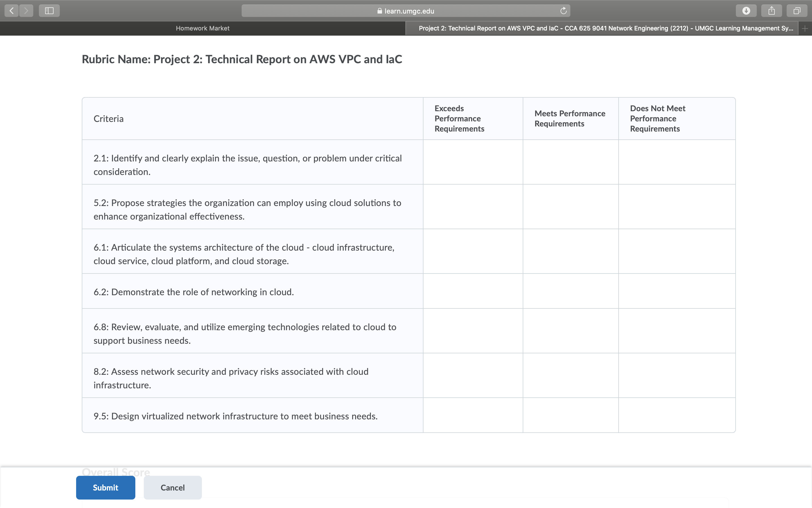This screenshot has width=812, height=508.
Task: Reload the page with the refresh icon
Action: coord(563,11)
